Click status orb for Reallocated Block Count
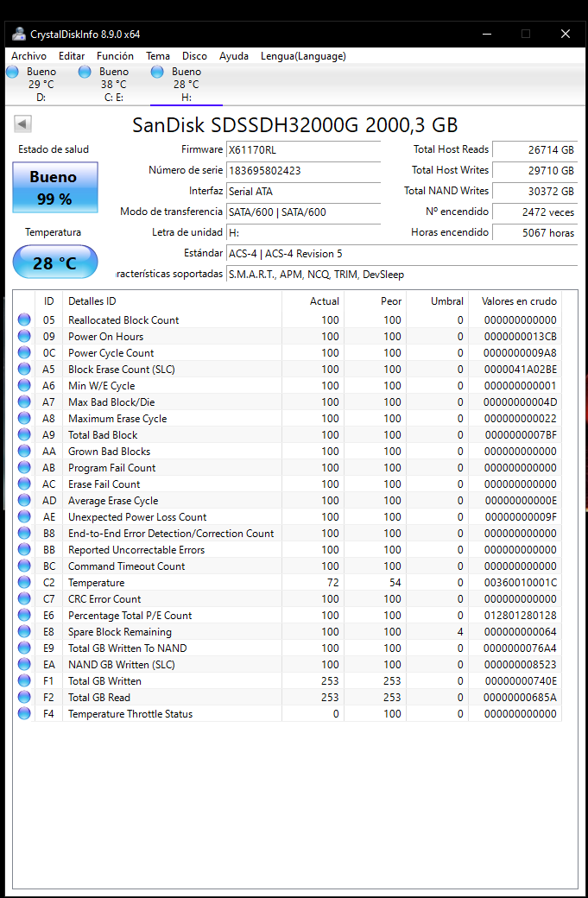 click(24, 319)
